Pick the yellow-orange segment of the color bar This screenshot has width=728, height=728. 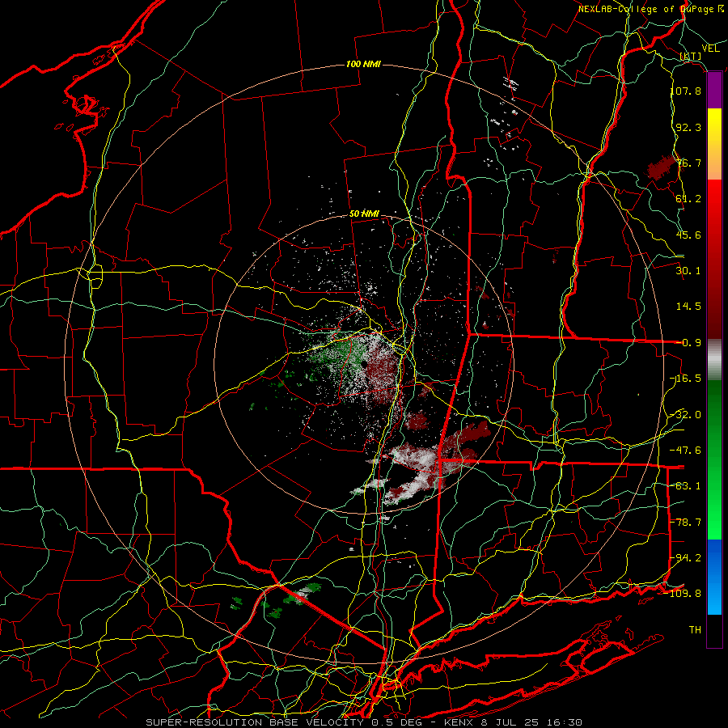(x=714, y=144)
